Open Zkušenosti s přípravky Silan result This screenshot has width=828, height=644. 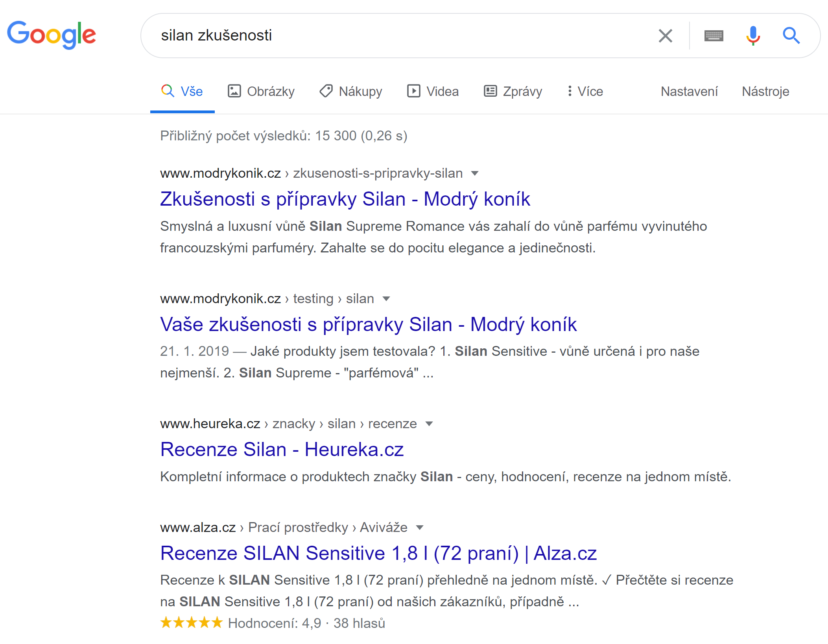pyautogui.click(x=345, y=199)
